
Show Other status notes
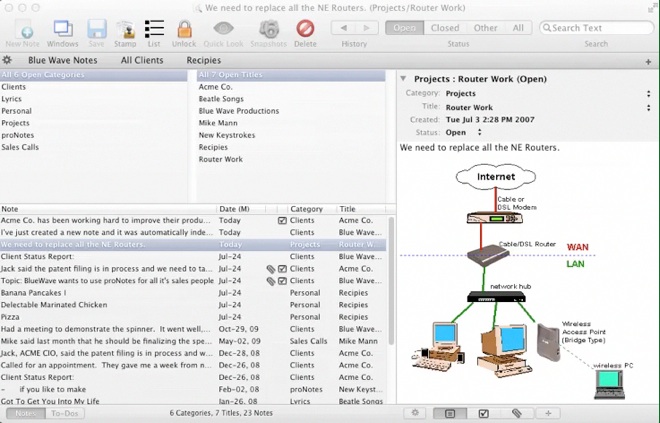coord(485,28)
